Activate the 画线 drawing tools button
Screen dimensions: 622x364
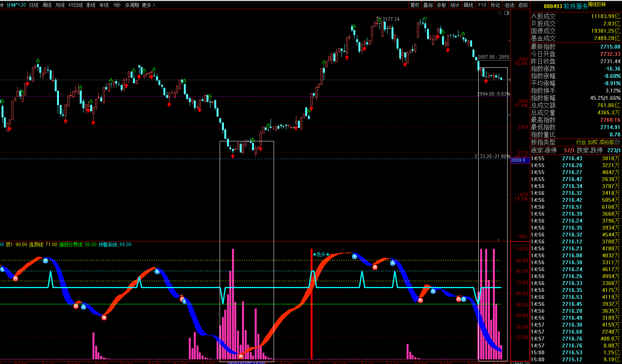468,5
